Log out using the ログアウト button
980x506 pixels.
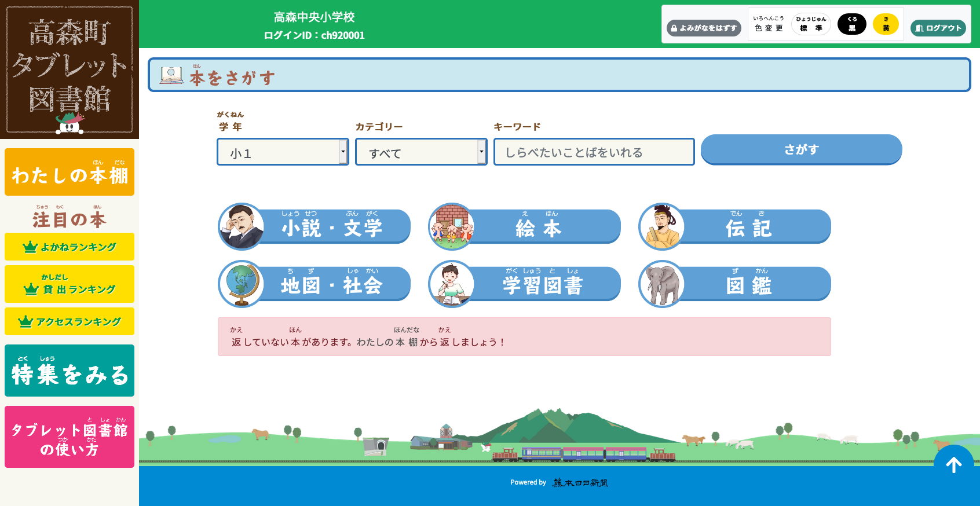coord(938,28)
